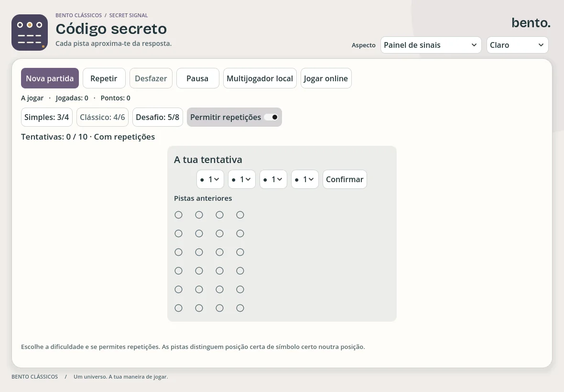The image size is (564, 392).
Task: Click the Repetir button
Action: [x=104, y=78]
